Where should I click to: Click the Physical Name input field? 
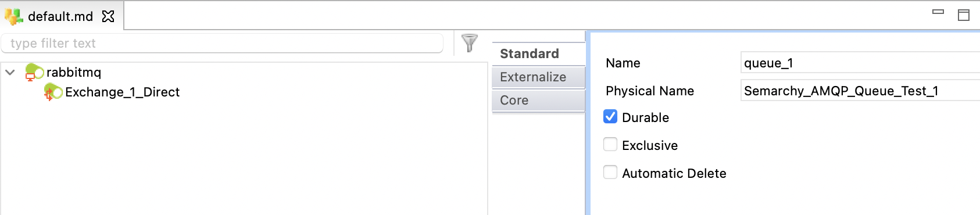click(860, 91)
